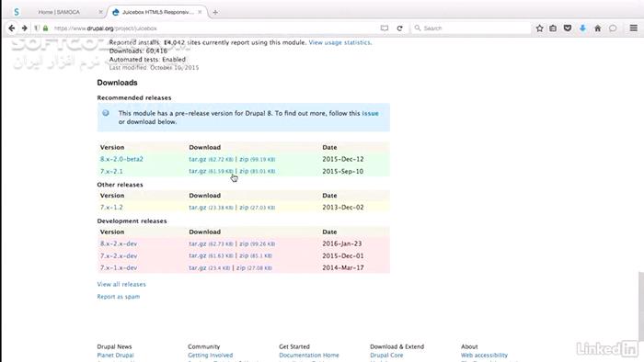Go forward with the browser forward arrow

pos(25,28)
